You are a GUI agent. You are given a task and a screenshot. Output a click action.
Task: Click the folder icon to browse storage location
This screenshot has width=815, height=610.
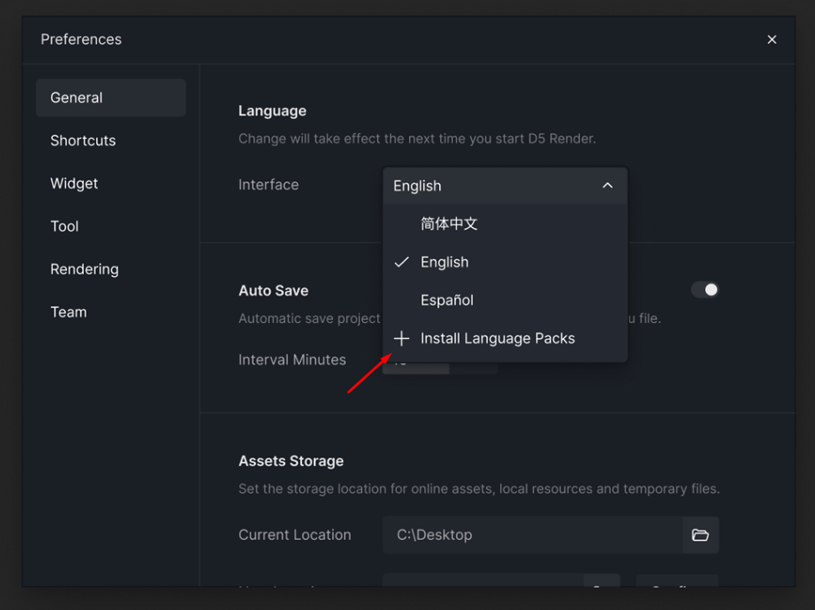tap(700, 535)
